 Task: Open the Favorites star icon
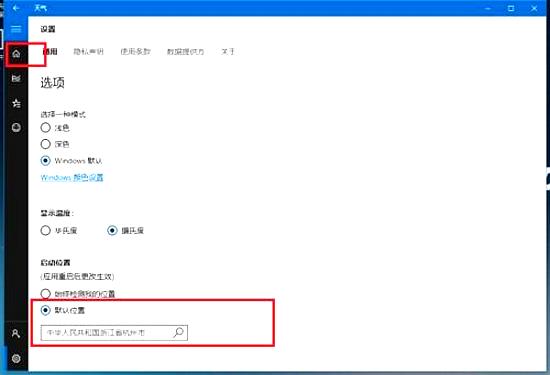click(16, 103)
